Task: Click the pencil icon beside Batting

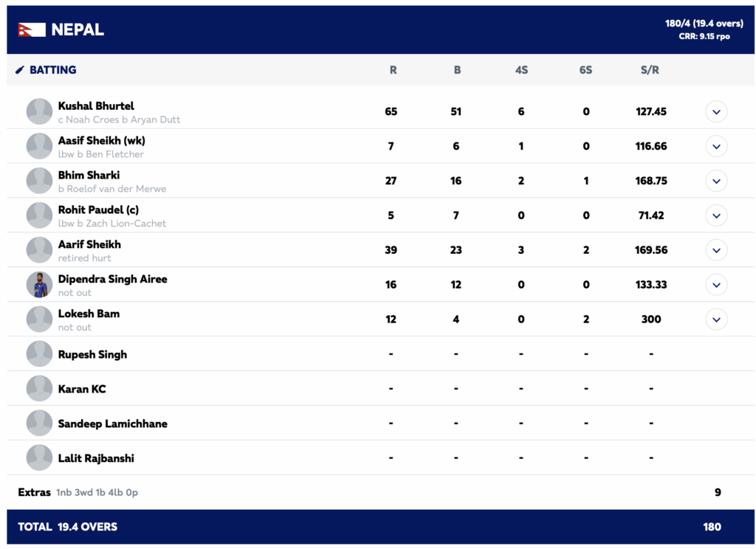Action: click(x=20, y=70)
